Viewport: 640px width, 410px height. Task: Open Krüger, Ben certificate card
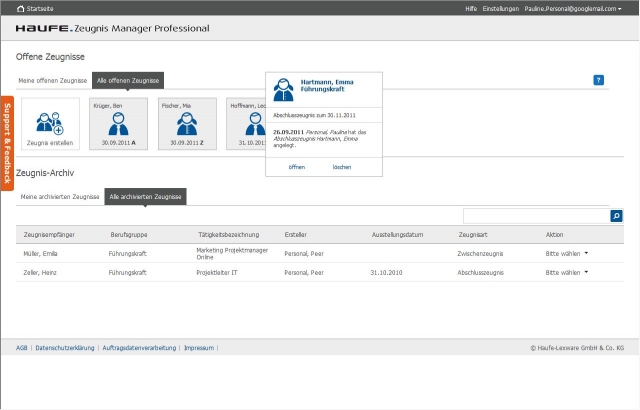[x=118, y=124]
